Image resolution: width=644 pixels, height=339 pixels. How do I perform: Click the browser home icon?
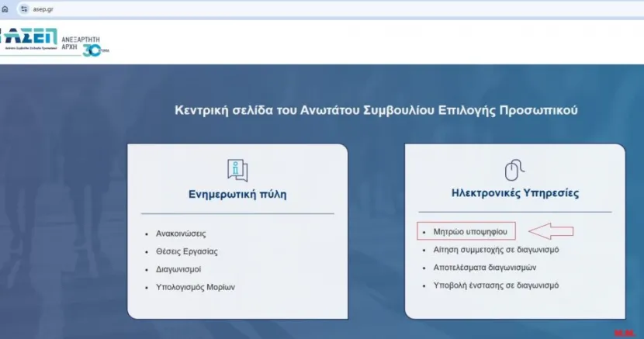(x=5, y=9)
